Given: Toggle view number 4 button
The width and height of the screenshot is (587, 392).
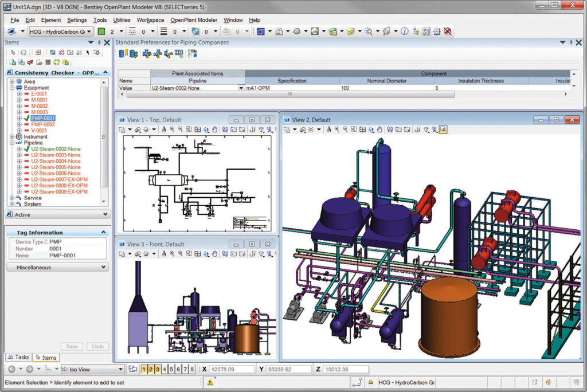Looking at the screenshot, I should point(165,369).
